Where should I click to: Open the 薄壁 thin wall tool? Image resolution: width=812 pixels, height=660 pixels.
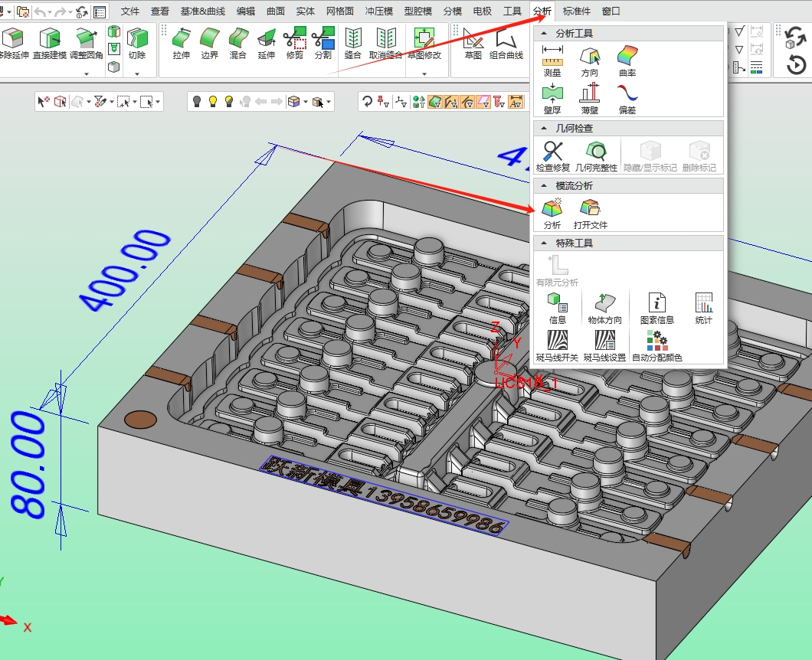(590, 98)
